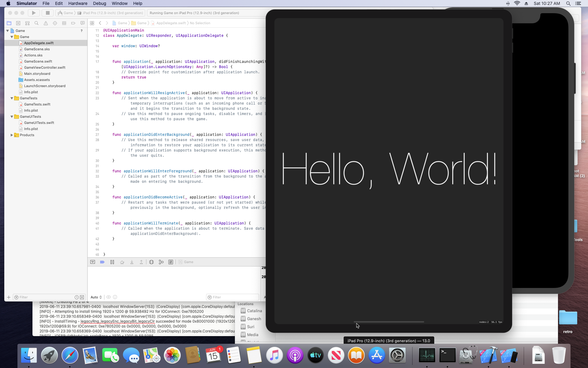Open the Hardware menu
Viewport: 588px width, 368px height.
pyautogui.click(x=77, y=3)
